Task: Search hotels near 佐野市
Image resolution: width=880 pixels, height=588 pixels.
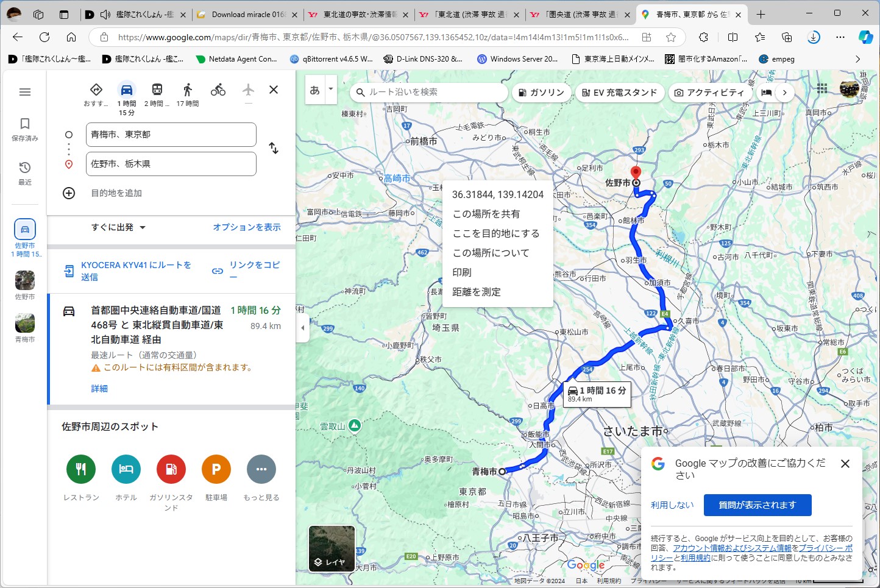Action: (x=126, y=469)
